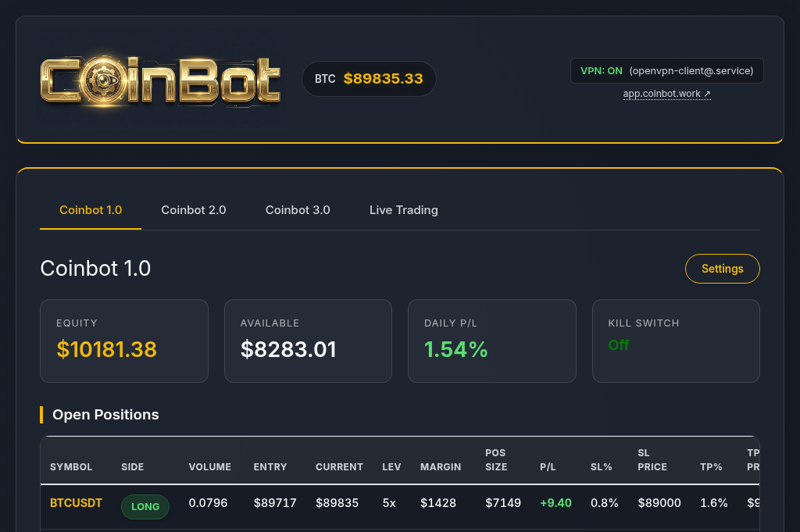Open the Live Trading tab

pyautogui.click(x=404, y=210)
